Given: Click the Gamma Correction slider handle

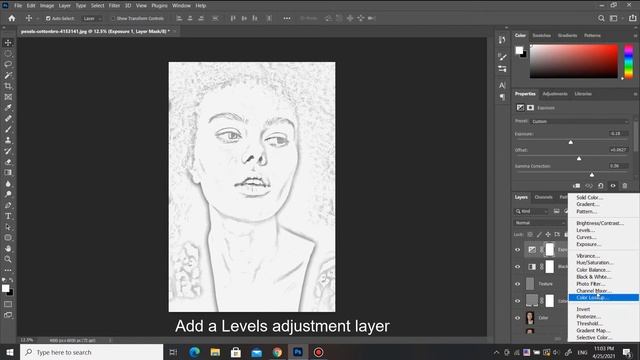Looking at the screenshot, I should click(592, 175).
